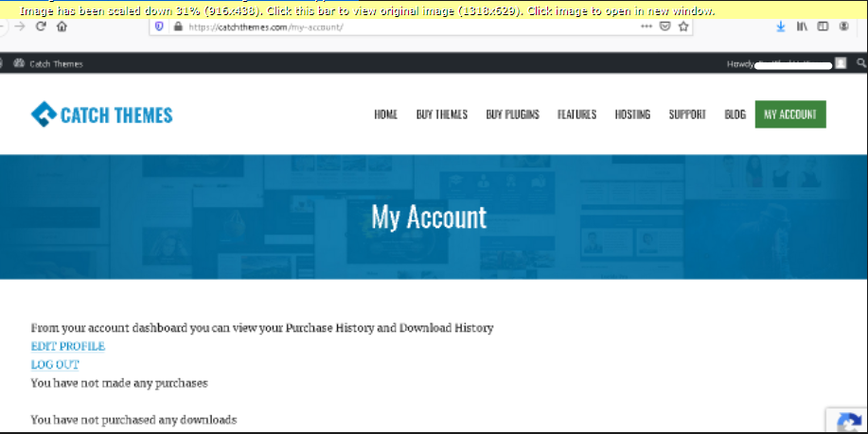Open the FEATURES menu item

(x=576, y=114)
